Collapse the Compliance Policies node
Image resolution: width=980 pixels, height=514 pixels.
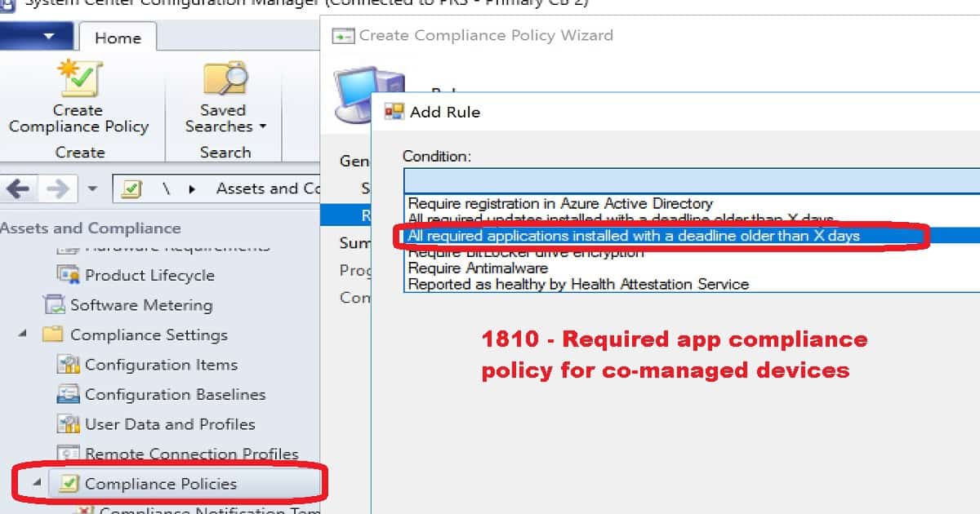tap(37, 483)
